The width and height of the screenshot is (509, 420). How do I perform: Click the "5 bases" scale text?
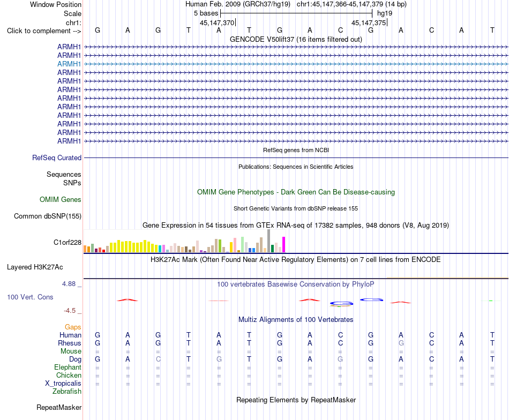click(206, 13)
